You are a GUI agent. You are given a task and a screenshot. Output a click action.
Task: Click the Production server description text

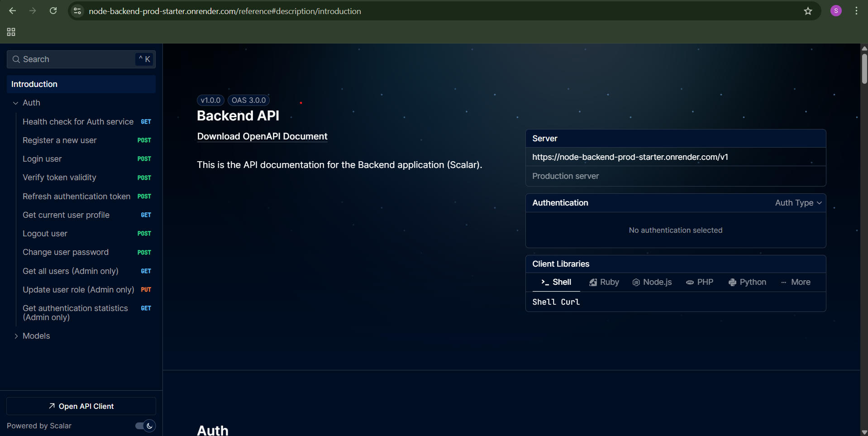[x=565, y=176]
